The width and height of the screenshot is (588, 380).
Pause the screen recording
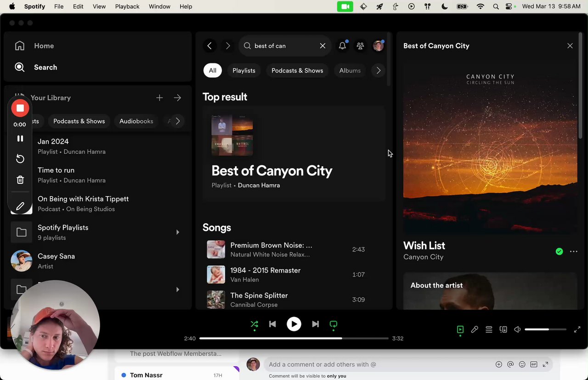pyautogui.click(x=20, y=138)
